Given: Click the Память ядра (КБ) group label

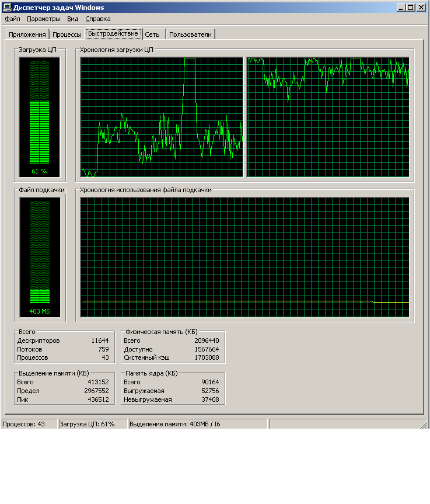Looking at the screenshot, I should coord(152,373).
